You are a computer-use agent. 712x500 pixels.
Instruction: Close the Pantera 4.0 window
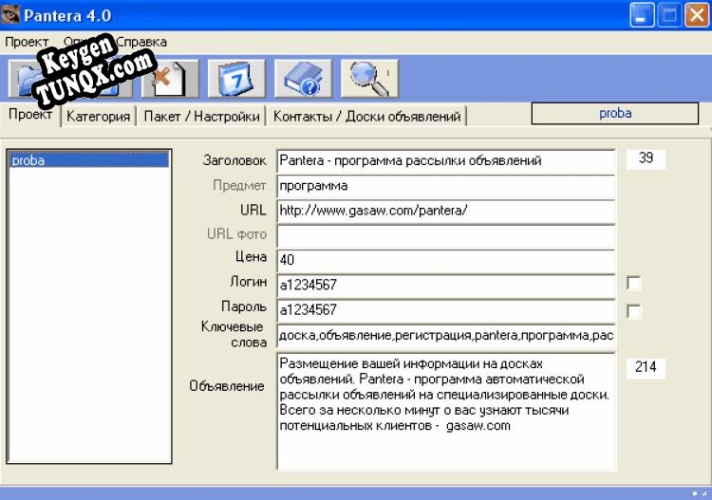coord(697,15)
